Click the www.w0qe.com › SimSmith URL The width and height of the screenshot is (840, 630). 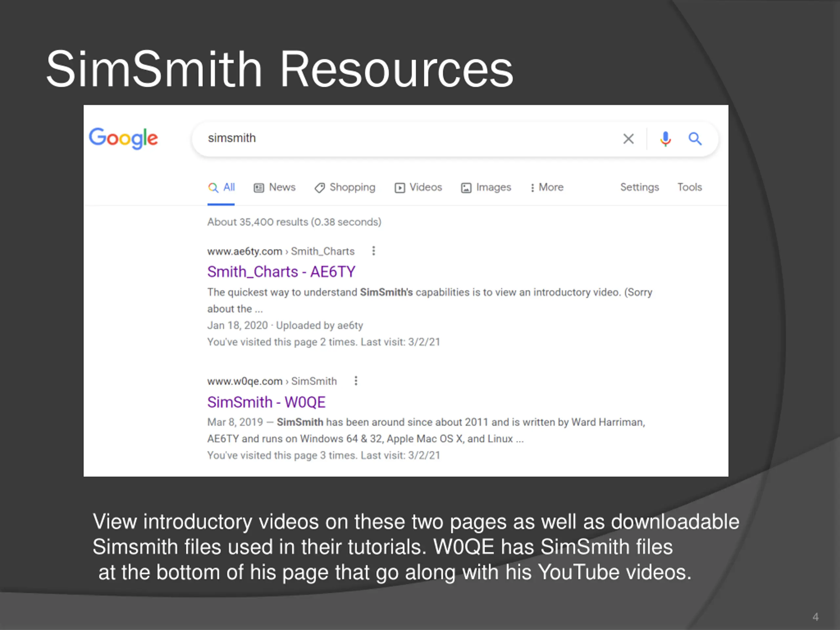[272, 381]
